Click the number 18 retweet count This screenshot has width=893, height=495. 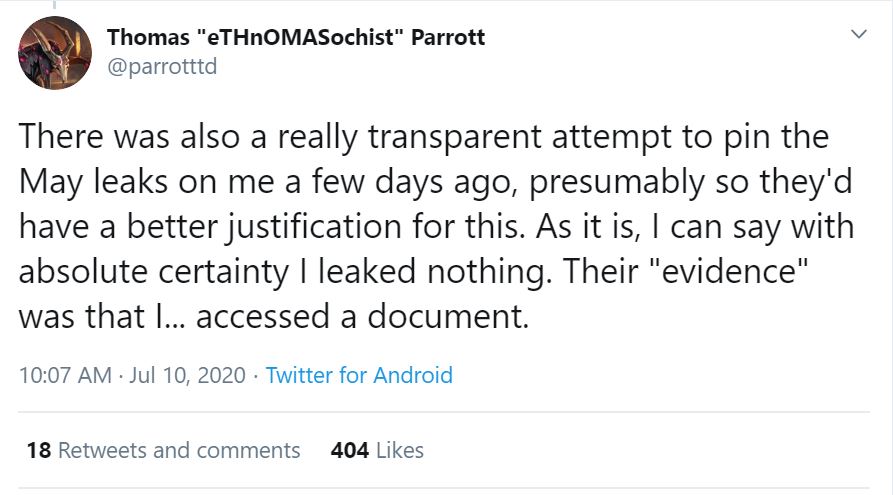pos(39,450)
